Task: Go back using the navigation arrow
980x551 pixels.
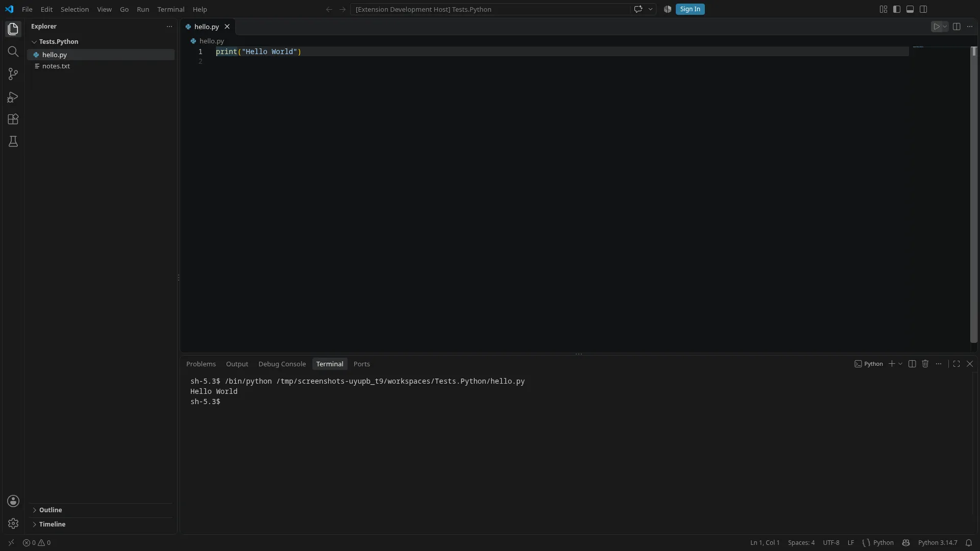Action: tap(329, 9)
